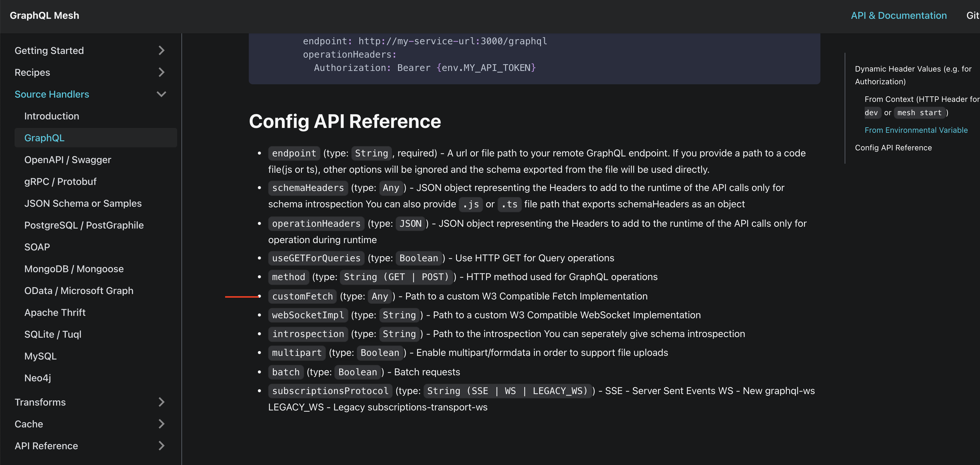
Task: Select JSON Schema or Samples handler
Action: pyautogui.click(x=83, y=203)
